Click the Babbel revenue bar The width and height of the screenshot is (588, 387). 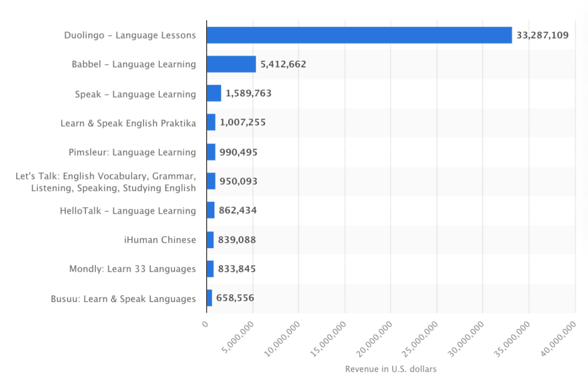pos(231,64)
